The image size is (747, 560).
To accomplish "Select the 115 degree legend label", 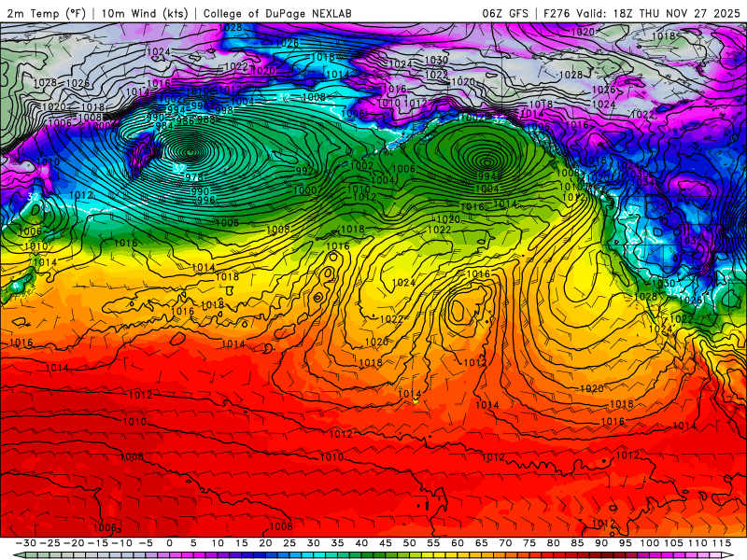I will click(x=721, y=543).
